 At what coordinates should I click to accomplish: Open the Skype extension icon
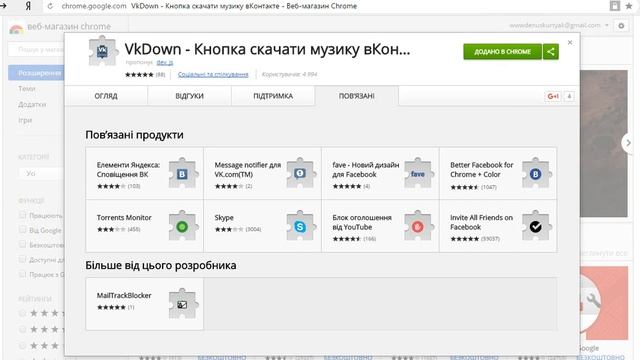pyautogui.click(x=300, y=226)
